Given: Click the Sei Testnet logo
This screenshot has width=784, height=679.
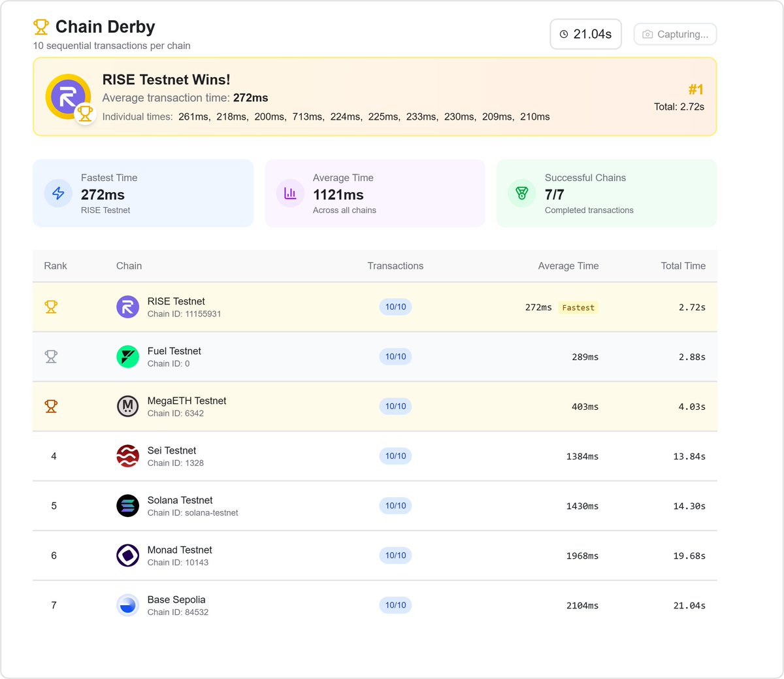Looking at the screenshot, I should pos(127,455).
